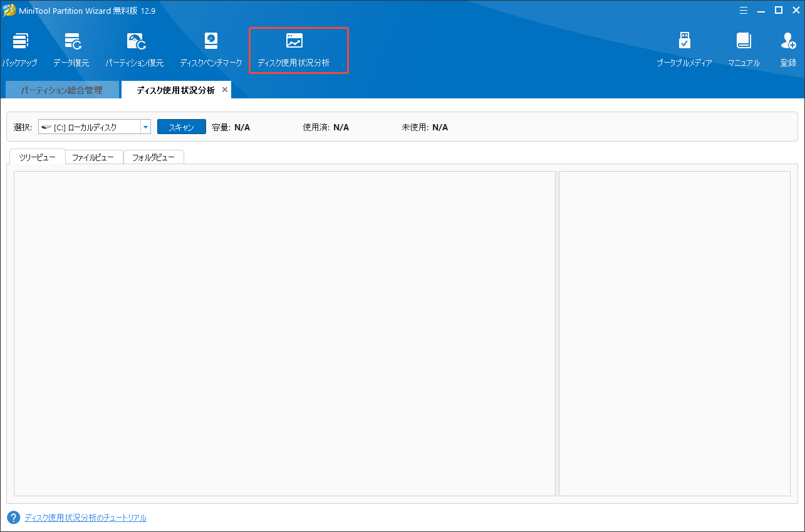Maximize the MiniTool window

pos(779,10)
